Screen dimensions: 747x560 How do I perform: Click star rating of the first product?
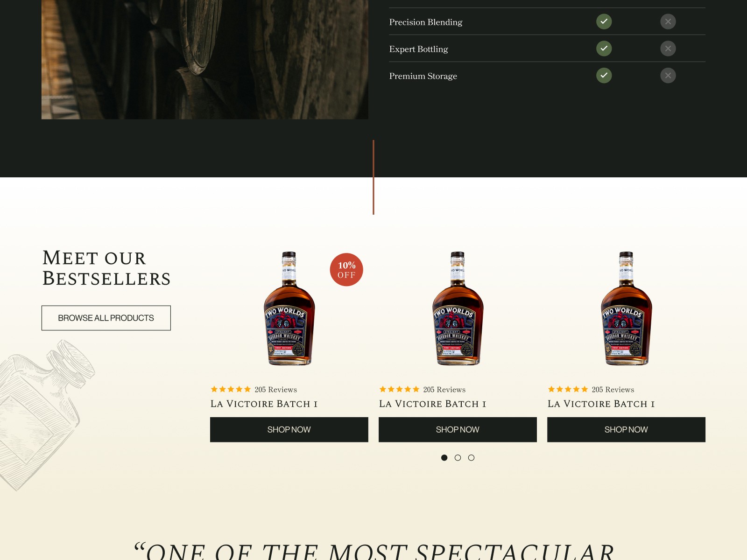pos(231,389)
